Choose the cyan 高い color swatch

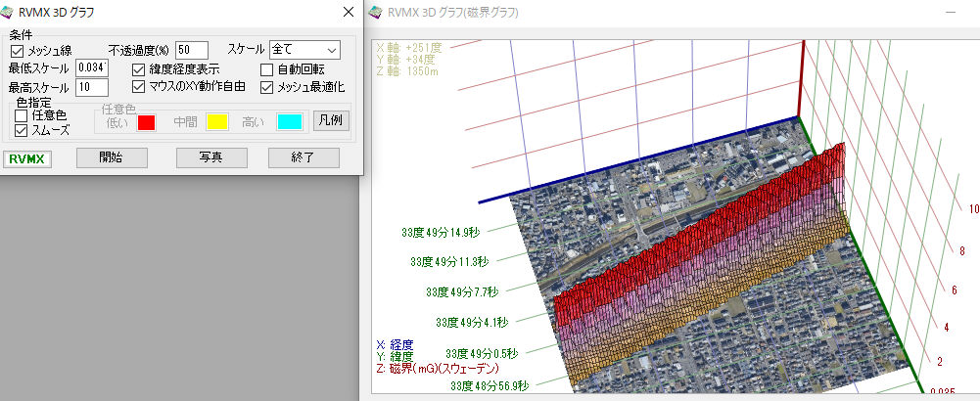click(x=289, y=122)
